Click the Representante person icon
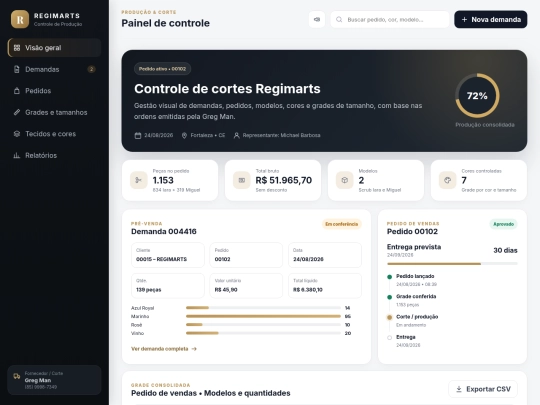 (x=237, y=135)
